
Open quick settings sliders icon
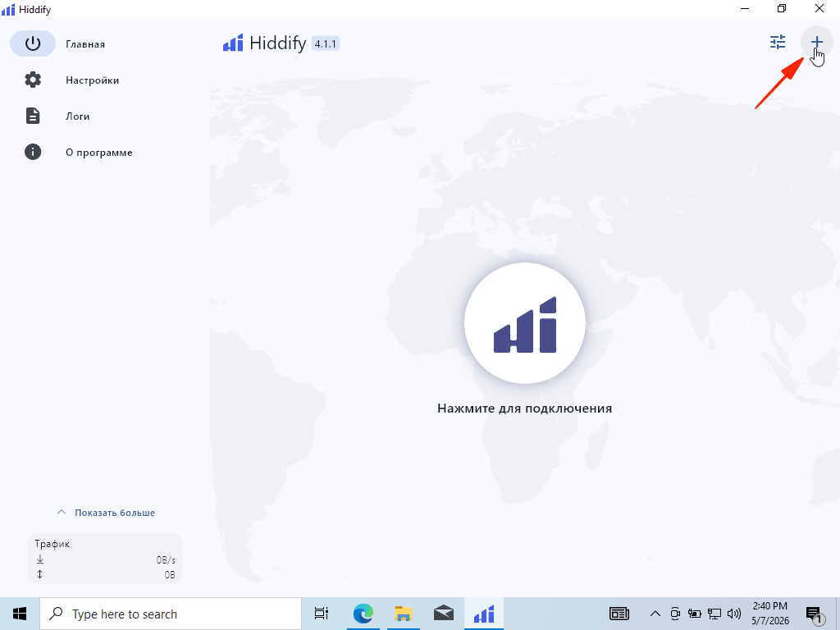pos(778,43)
